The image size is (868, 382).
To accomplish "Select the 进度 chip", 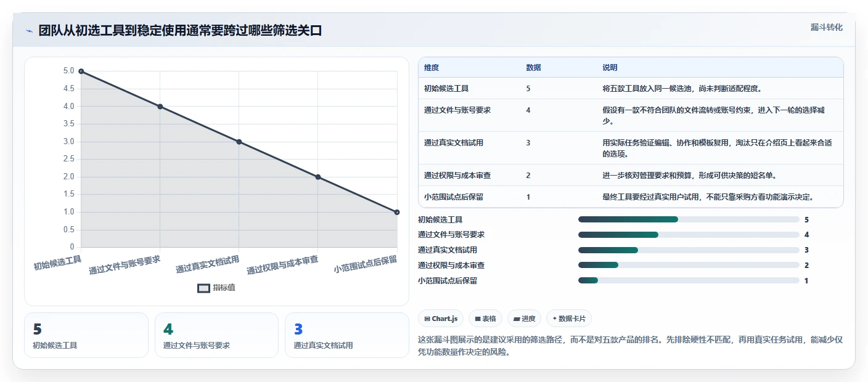I will 525,319.
